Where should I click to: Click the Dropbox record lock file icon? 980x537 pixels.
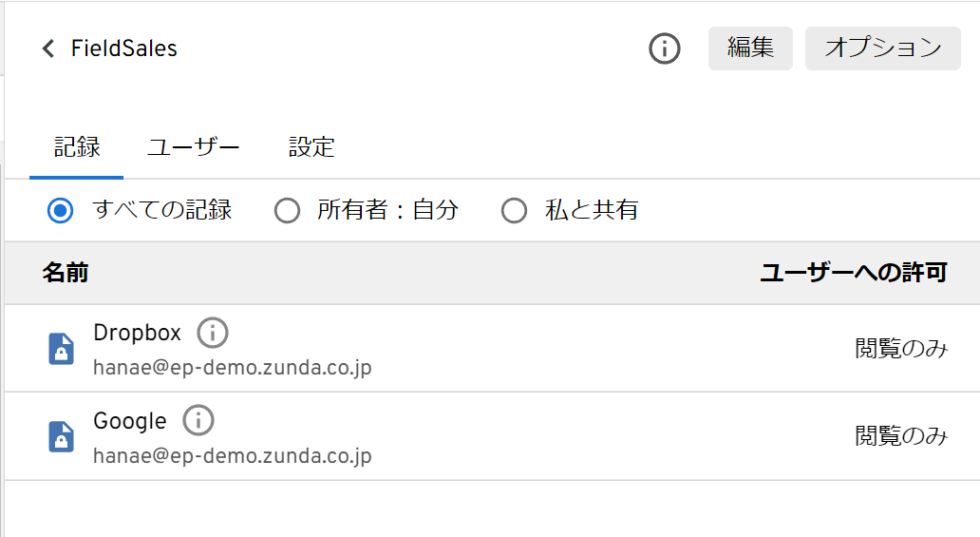click(x=61, y=349)
